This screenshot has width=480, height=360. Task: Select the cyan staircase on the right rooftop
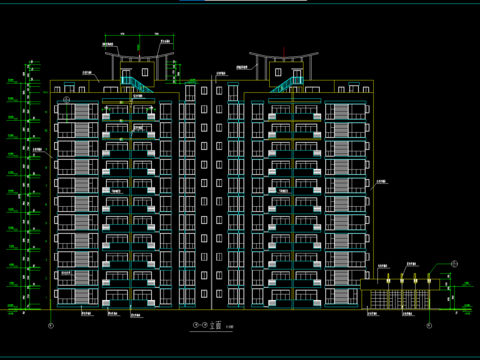click(x=287, y=84)
